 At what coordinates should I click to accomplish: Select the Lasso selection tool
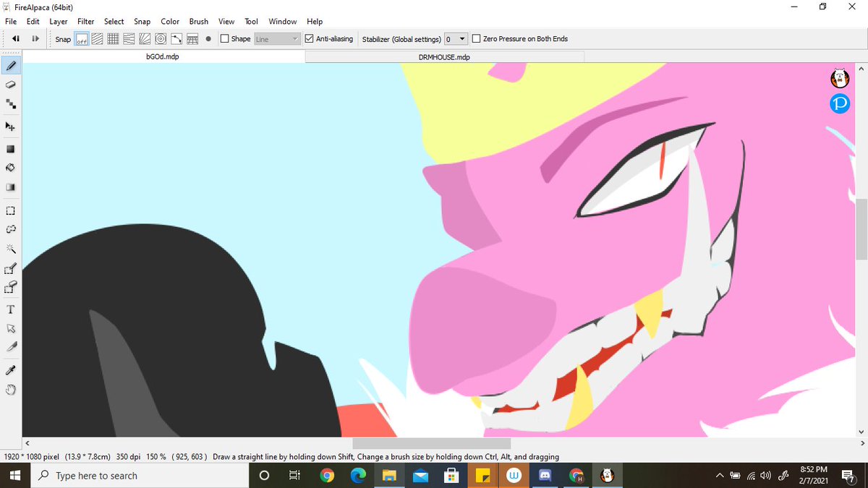(11, 229)
